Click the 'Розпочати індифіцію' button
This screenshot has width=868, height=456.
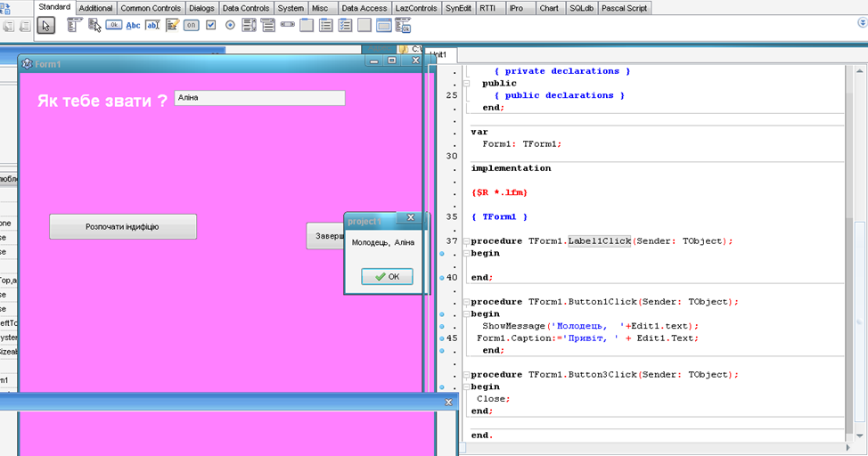(123, 227)
